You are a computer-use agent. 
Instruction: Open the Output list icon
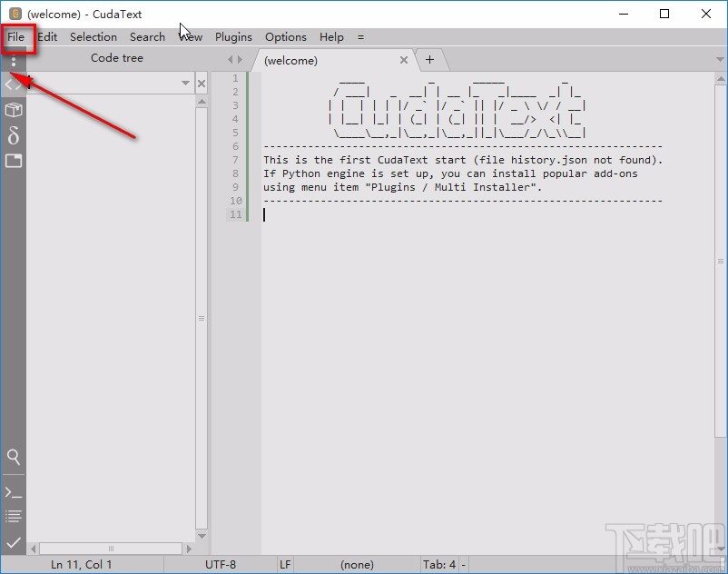coord(14,516)
